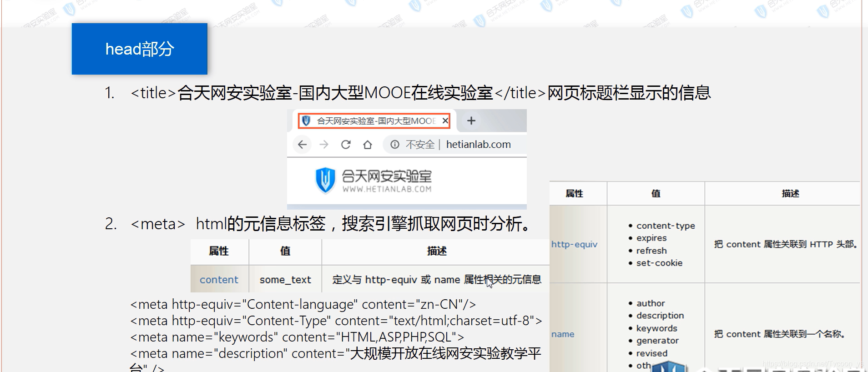Screen dimensions: 868x372
Task: Click the keywords list item
Action: point(656,328)
